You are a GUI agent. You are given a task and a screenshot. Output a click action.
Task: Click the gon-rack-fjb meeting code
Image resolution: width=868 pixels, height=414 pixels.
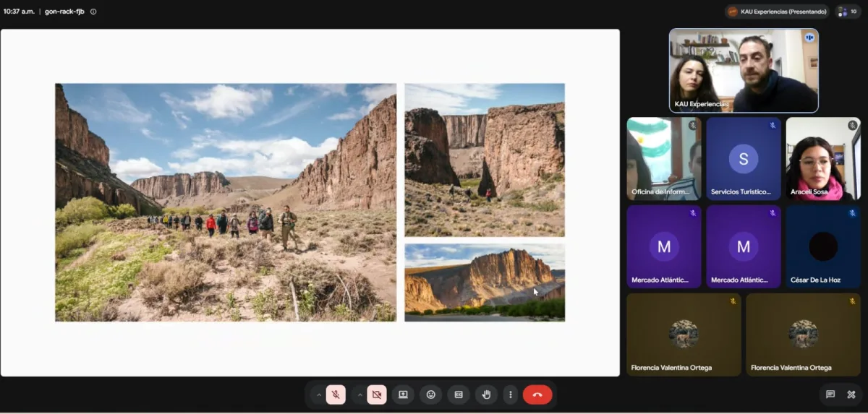pyautogui.click(x=64, y=12)
